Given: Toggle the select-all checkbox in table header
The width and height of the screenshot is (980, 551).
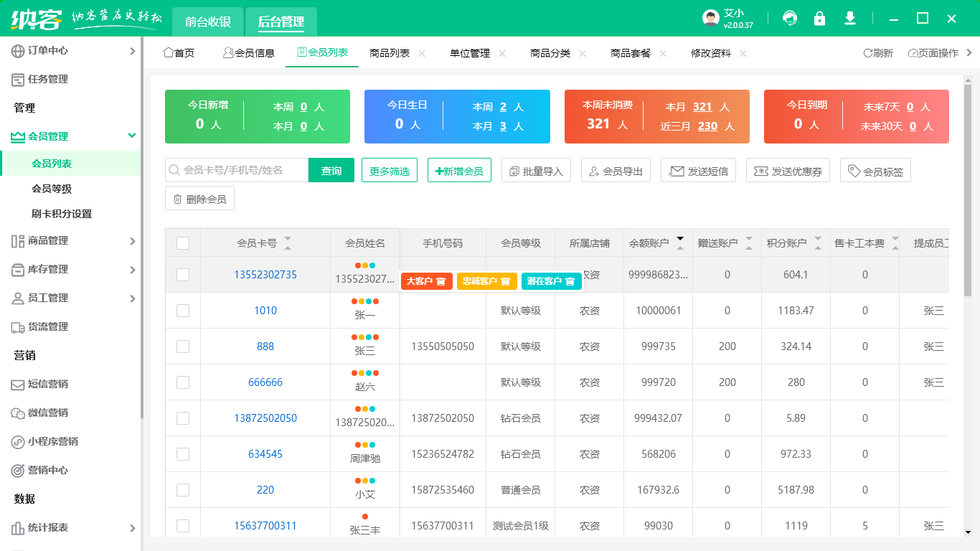Looking at the screenshot, I should (183, 243).
